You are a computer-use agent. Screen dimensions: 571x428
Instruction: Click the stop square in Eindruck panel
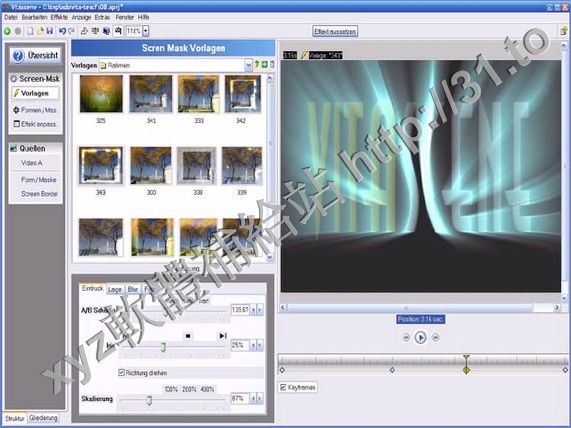tap(188, 336)
